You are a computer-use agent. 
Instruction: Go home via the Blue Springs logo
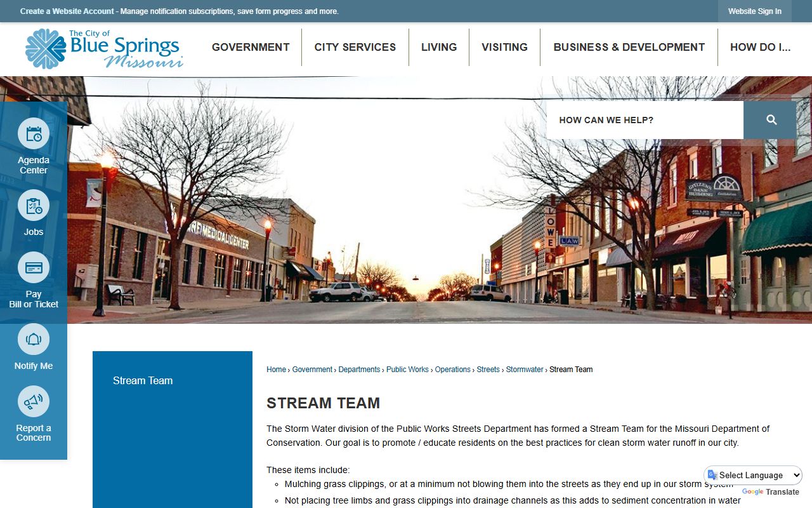click(104, 48)
